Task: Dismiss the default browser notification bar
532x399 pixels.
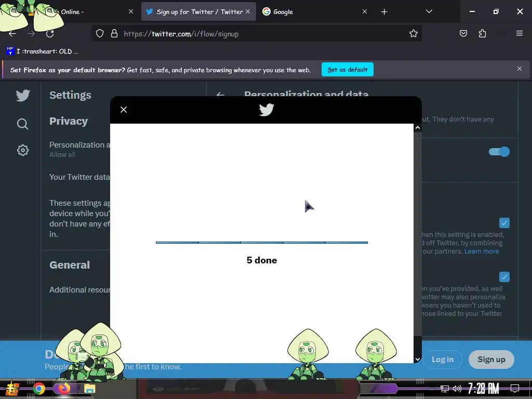Action: pyautogui.click(x=519, y=69)
